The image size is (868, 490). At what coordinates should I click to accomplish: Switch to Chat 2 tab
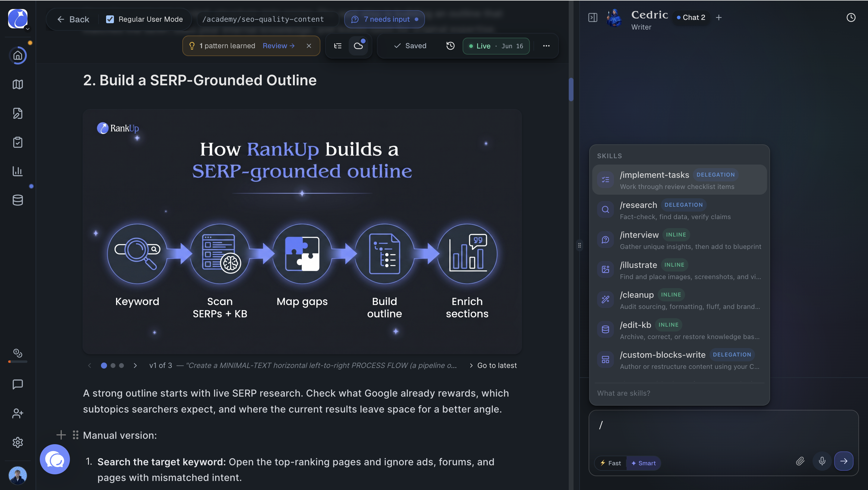691,17
